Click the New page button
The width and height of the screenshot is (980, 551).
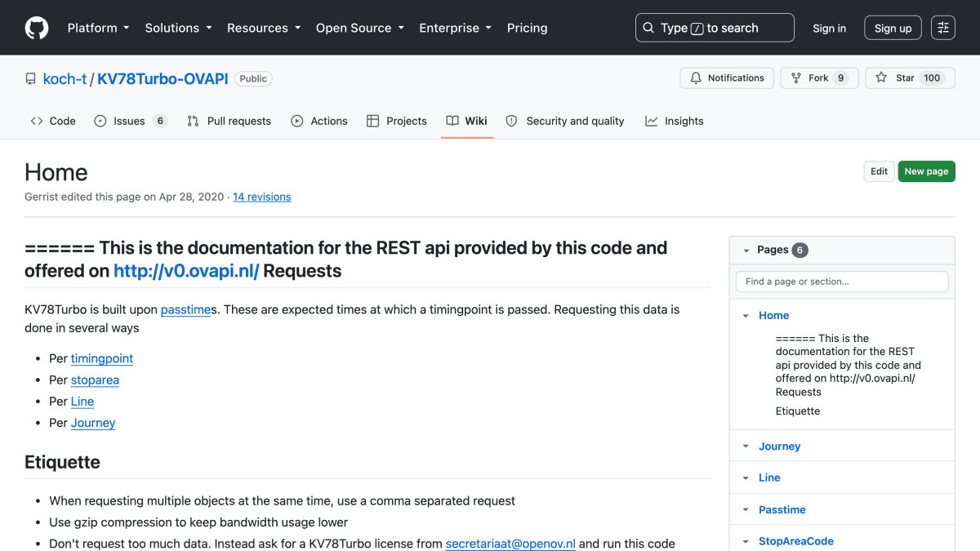[926, 171]
